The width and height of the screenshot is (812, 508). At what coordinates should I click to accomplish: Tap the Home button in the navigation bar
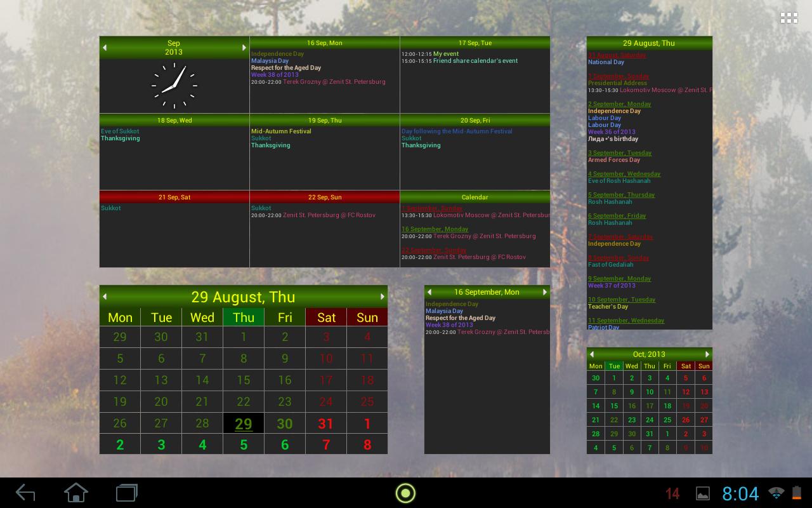[x=75, y=492]
